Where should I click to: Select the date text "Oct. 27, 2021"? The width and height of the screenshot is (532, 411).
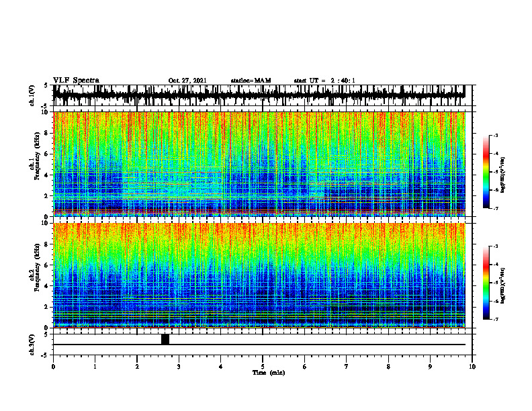[x=187, y=81]
